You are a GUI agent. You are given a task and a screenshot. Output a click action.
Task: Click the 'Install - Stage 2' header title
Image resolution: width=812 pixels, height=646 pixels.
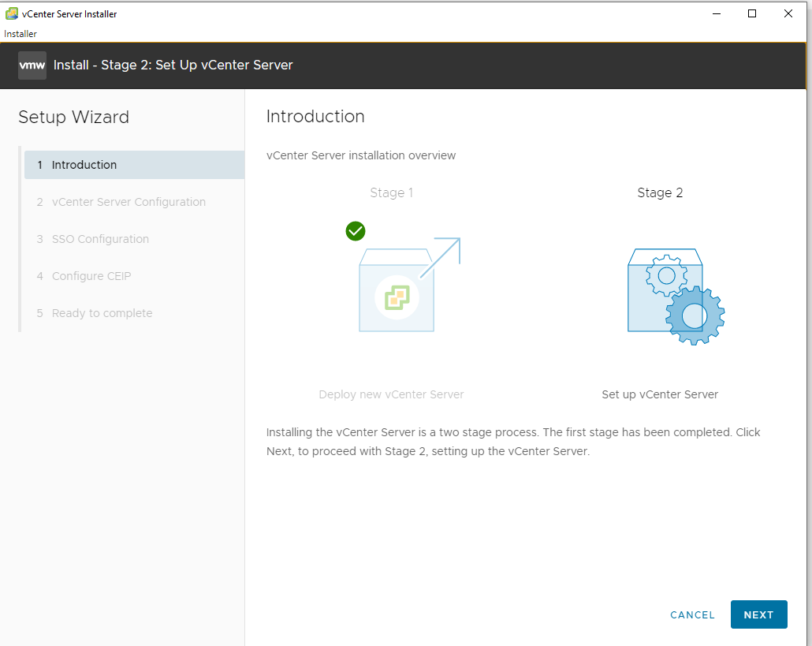pyautogui.click(x=173, y=65)
